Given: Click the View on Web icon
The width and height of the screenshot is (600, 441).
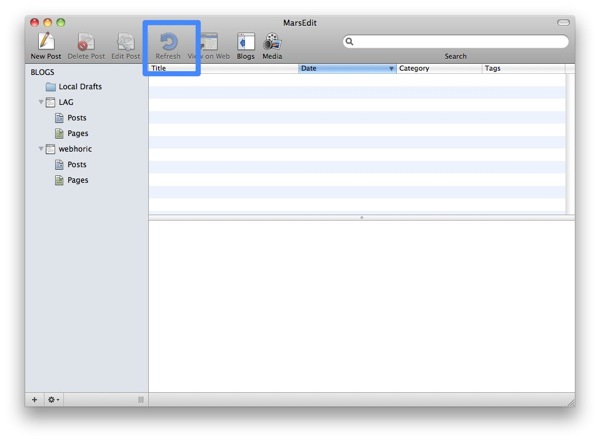Looking at the screenshot, I should 209,42.
